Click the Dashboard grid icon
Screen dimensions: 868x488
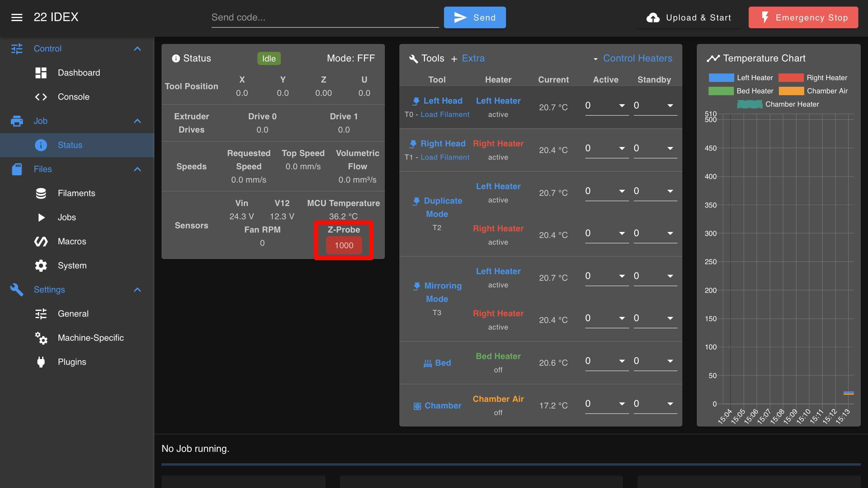pyautogui.click(x=41, y=73)
